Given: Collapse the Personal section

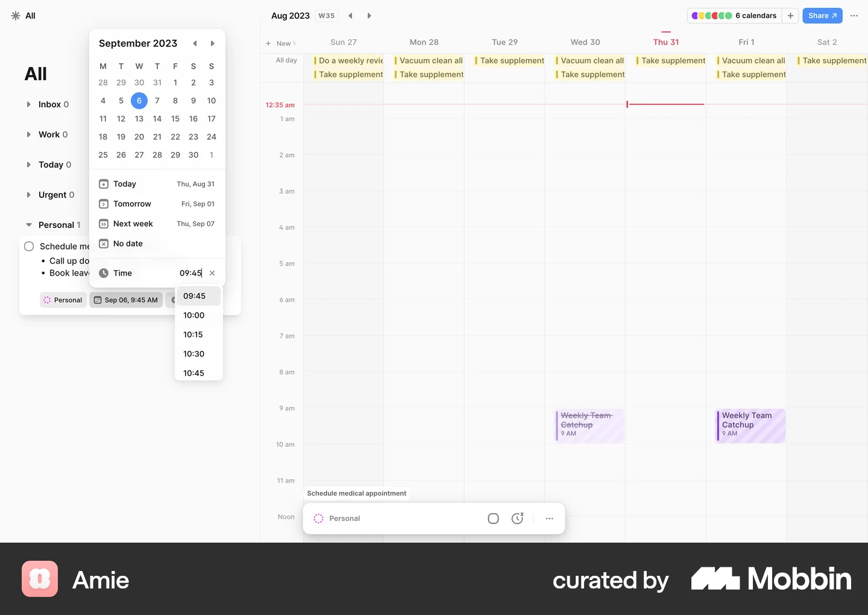Looking at the screenshot, I should 28,225.
